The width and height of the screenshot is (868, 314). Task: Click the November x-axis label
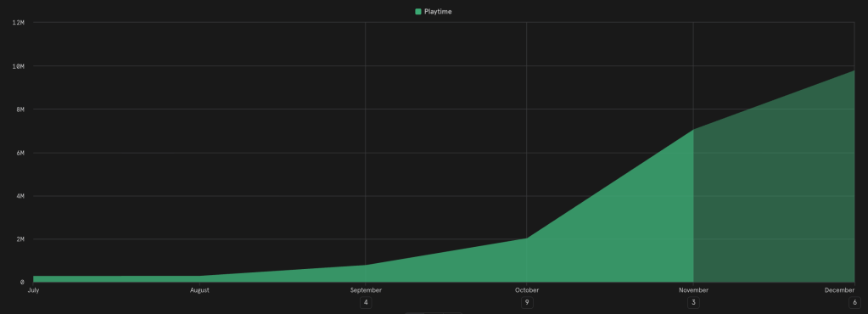(693, 290)
